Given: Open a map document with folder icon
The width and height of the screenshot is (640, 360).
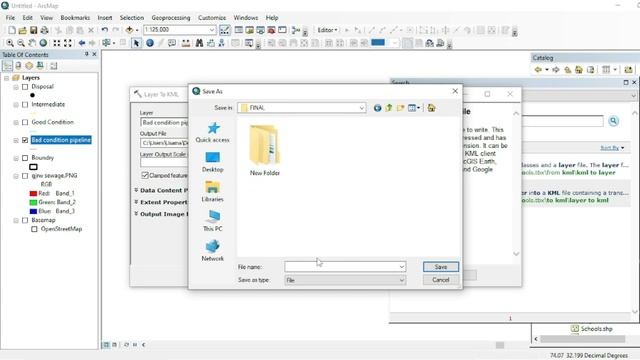Looking at the screenshot, I should 22,30.
